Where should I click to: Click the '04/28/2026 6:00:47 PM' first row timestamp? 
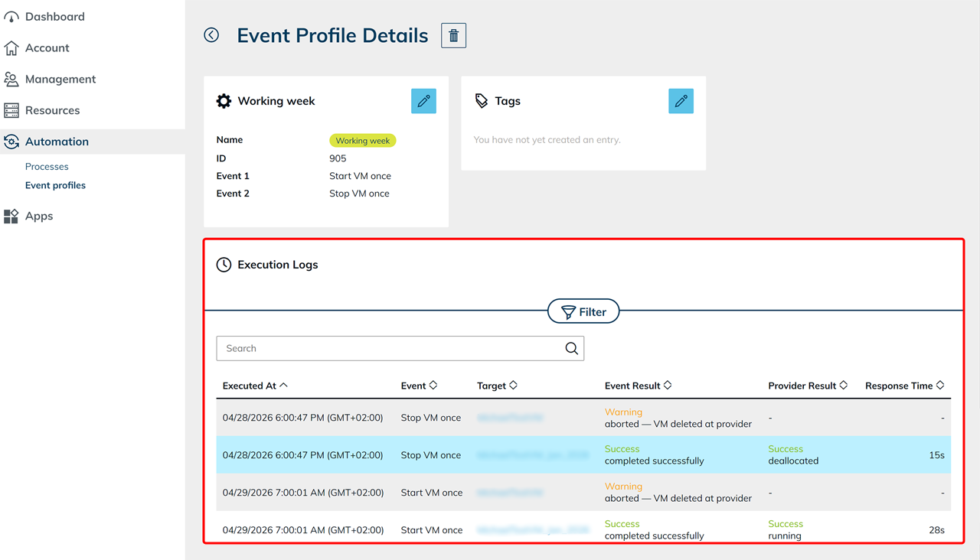[x=302, y=418]
